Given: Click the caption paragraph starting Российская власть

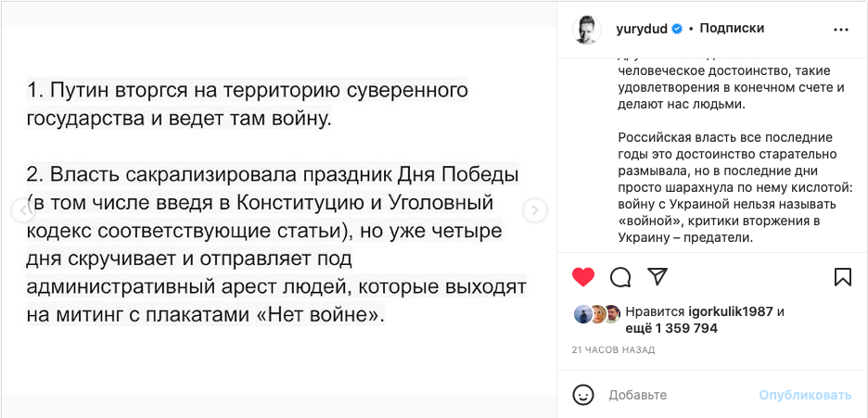Looking at the screenshot, I should tap(728, 187).
